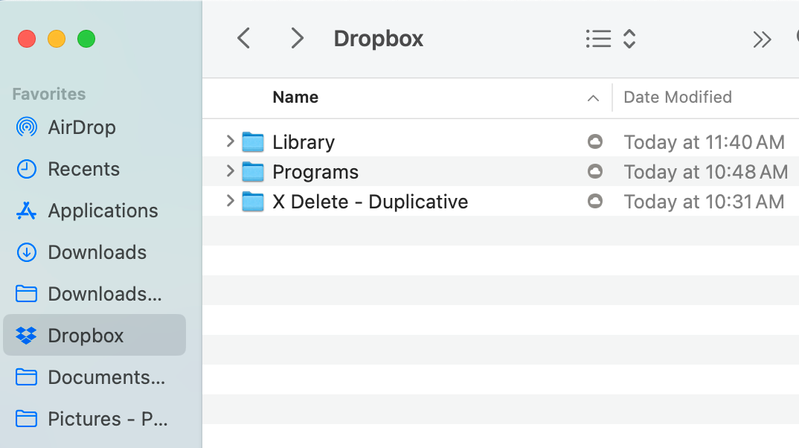Show more toolbar items via double chevron
799x448 pixels.
coord(762,39)
